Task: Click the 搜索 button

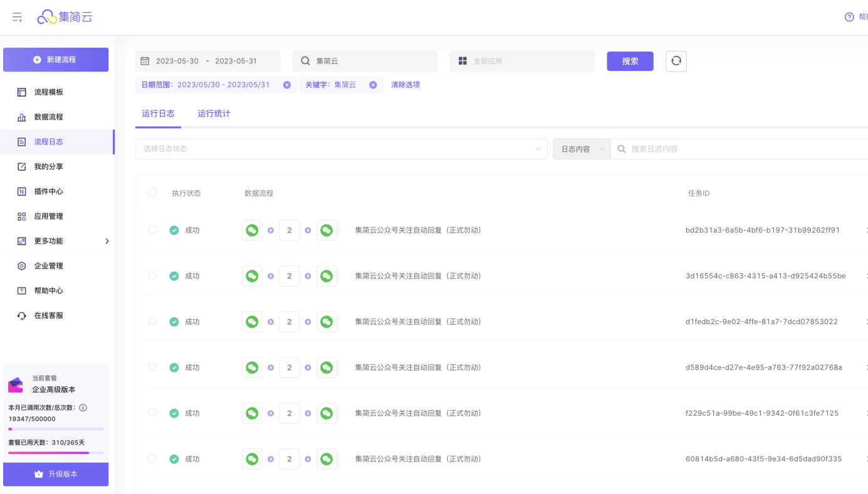Action: [x=630, y=61]
